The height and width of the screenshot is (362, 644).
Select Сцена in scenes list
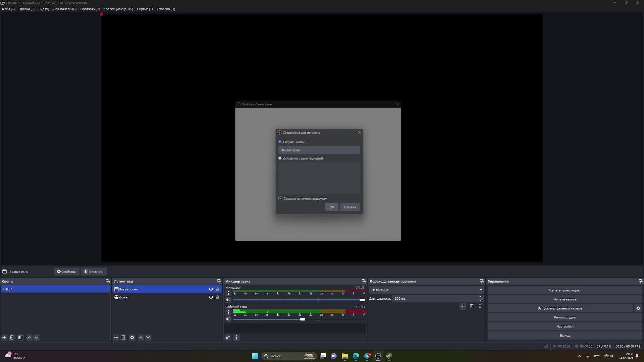[55, 289]
